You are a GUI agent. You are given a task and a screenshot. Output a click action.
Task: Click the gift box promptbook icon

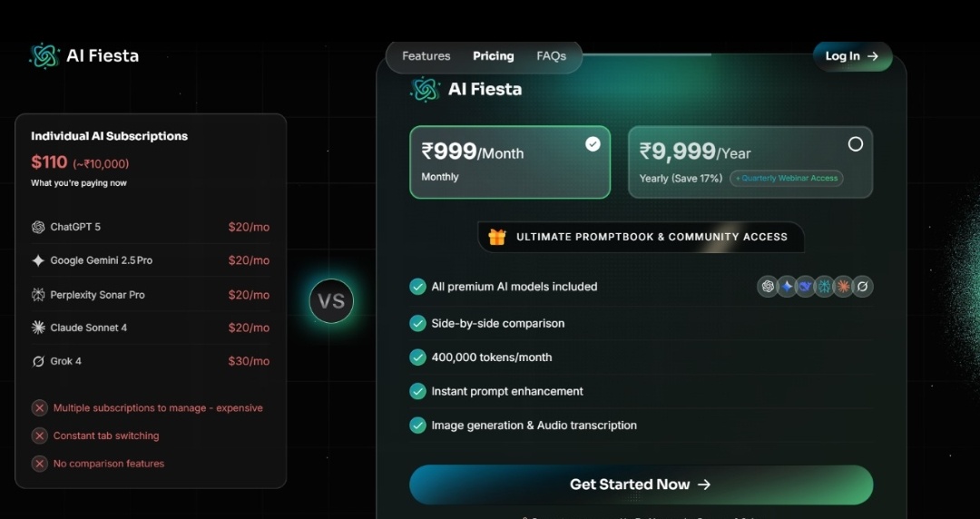(x=496, y=237)
